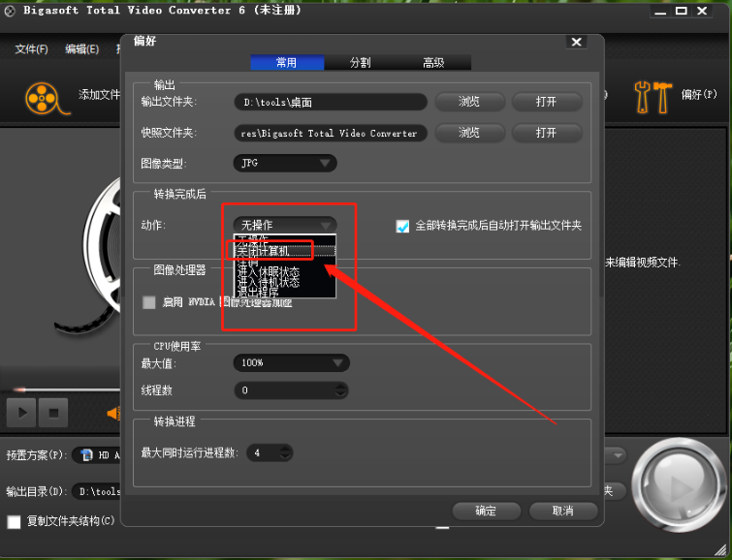Choose 进入休眠状态 from the action list
This screenshot has height=560, width=732.
tap(285, 271)
